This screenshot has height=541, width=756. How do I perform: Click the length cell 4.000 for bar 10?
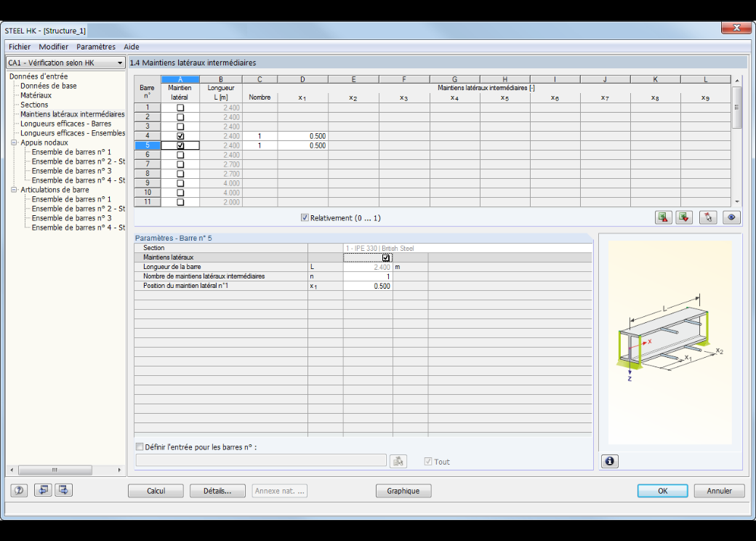[221, 193]
